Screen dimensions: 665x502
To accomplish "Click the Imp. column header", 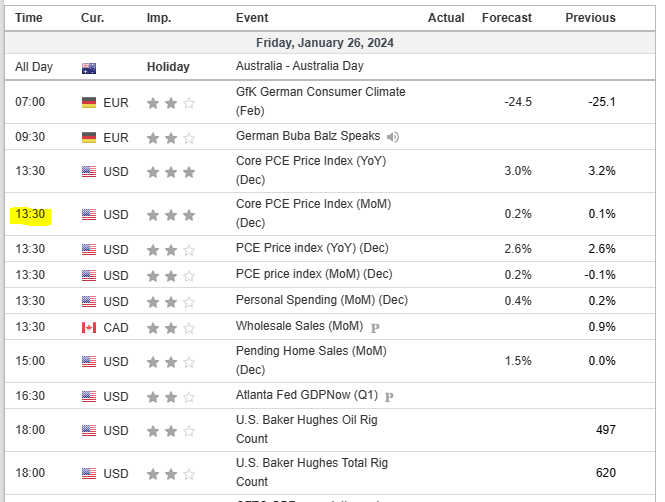I will coord(158,18).
